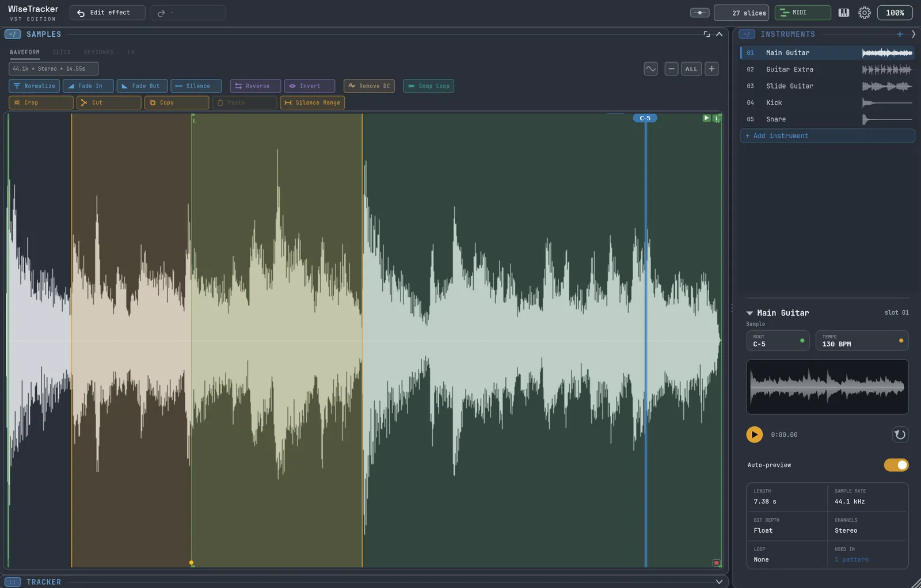
Task: Disable the Auto-preview toggle
Action: point(896,465)
